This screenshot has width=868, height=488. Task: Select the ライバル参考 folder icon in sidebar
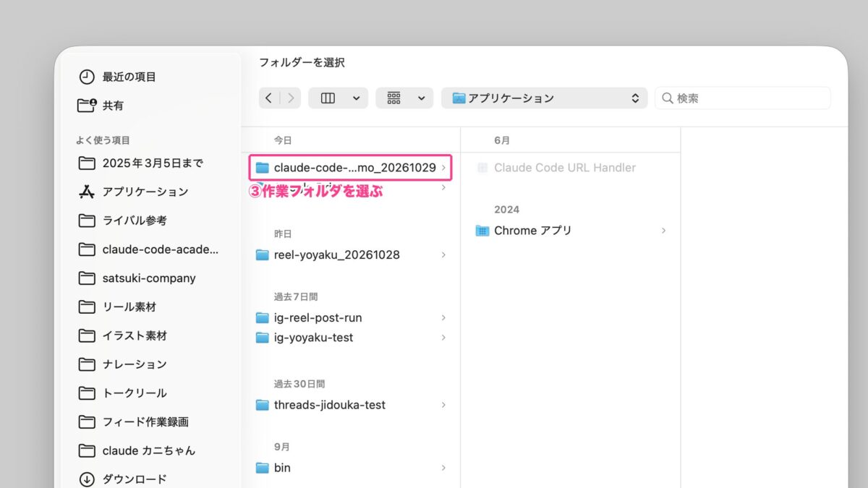pyautogui.click(x=87, y=221)
